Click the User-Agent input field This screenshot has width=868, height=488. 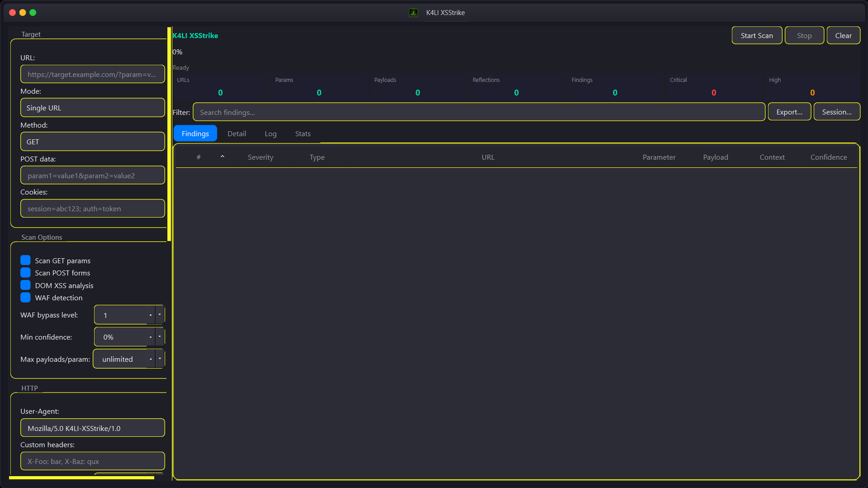tap(93, 428)
